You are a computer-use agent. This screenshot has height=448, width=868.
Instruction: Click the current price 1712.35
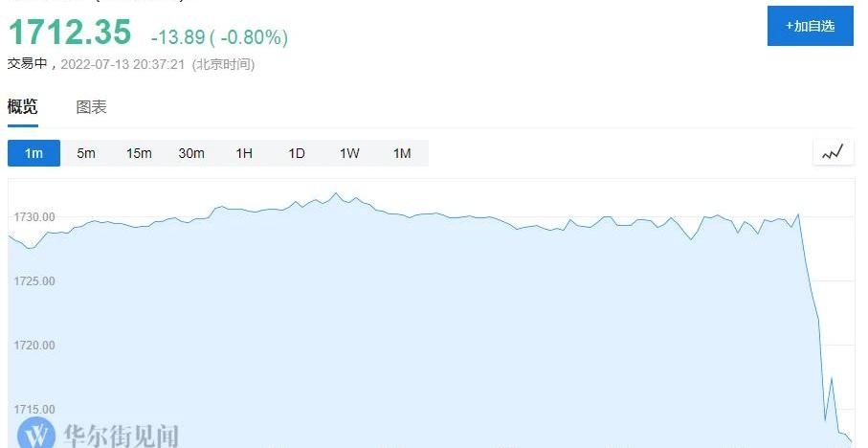(69, 33)
